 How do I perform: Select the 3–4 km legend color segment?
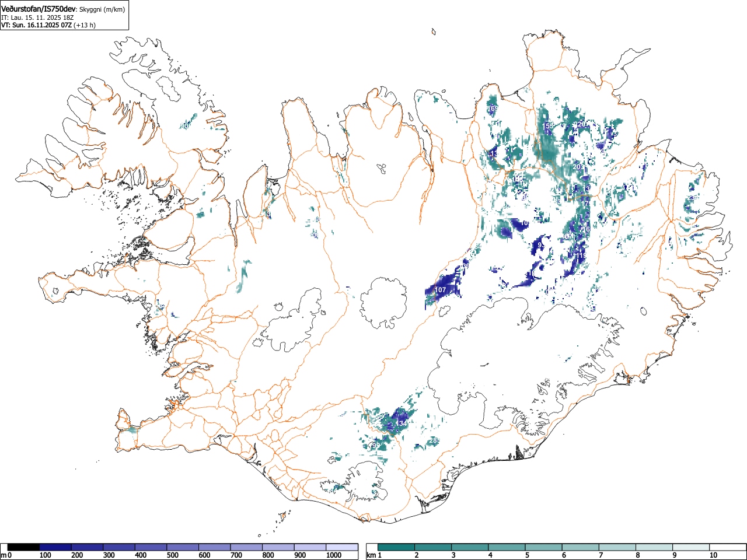click(x=470, y=547)
